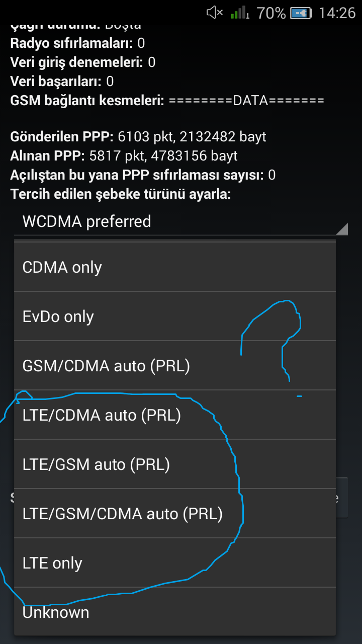362x644 pixels.
Task: Select EvDo only network option
Action: [x=174, y=316]
